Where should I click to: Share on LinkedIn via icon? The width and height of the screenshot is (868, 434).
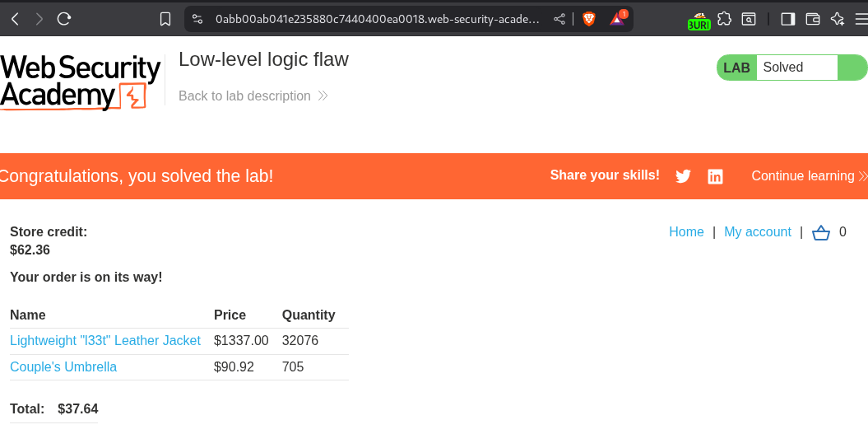pos(716,176)
